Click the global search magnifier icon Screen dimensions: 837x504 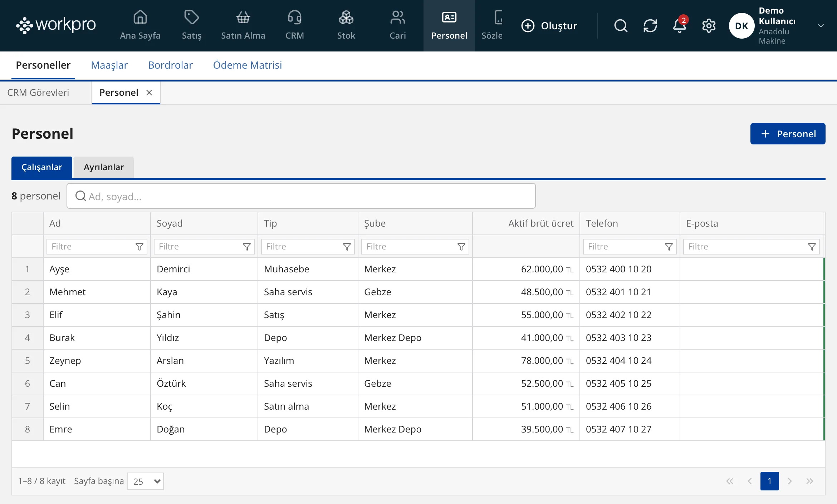tap(621, 26)
